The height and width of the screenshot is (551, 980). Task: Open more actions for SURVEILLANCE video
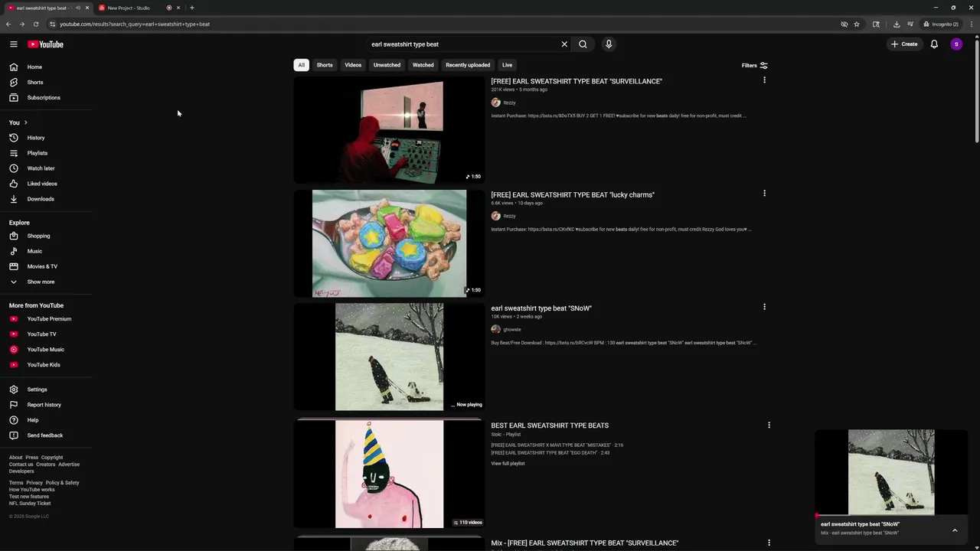(x=764, y=80)
